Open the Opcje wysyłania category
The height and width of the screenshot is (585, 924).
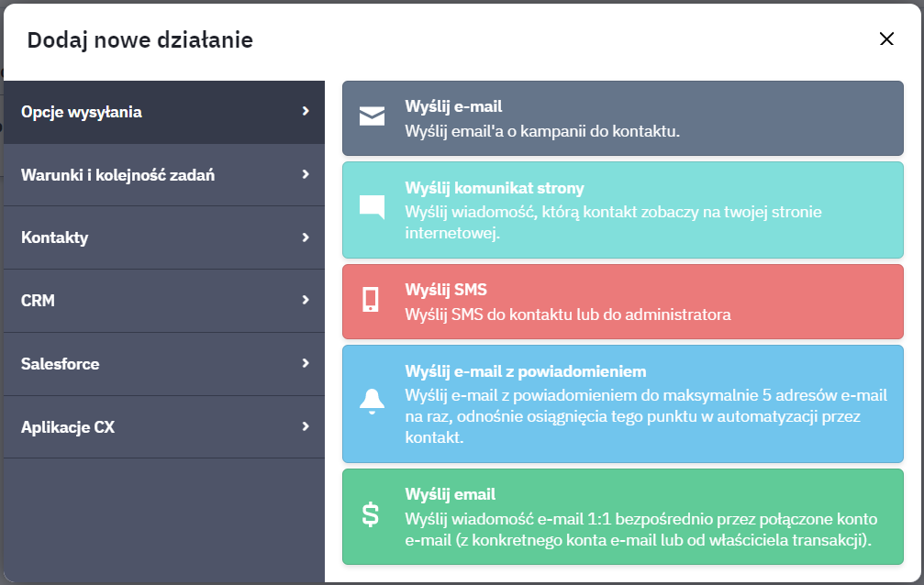click(164, 112)
